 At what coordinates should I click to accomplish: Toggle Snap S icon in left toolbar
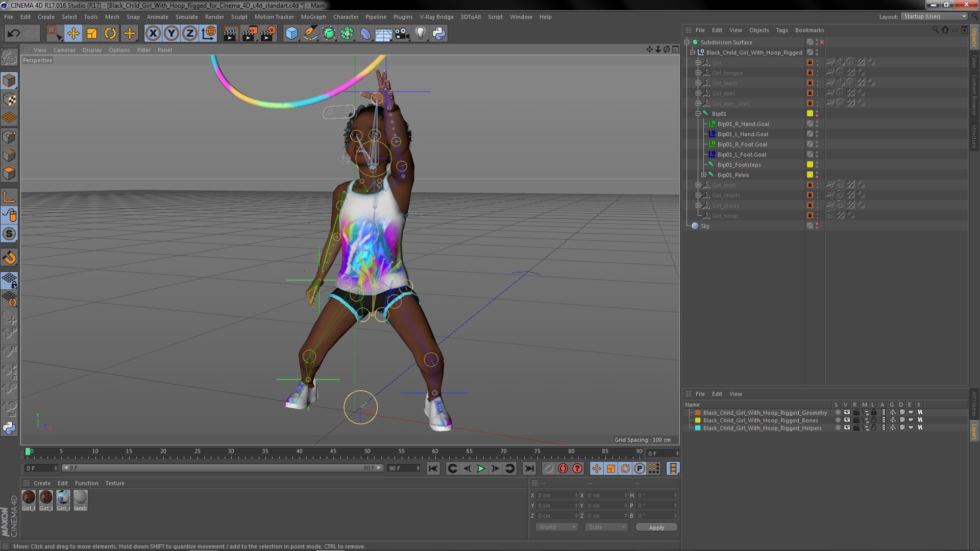coord(9,234)
